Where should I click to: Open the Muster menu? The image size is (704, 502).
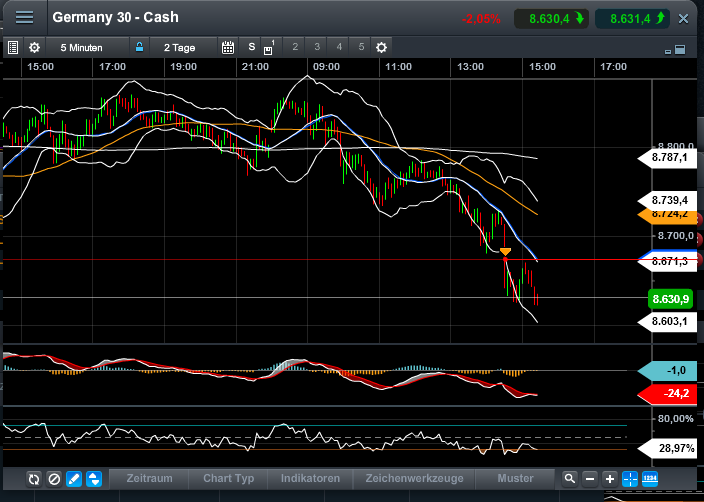(x=515, y=478)
